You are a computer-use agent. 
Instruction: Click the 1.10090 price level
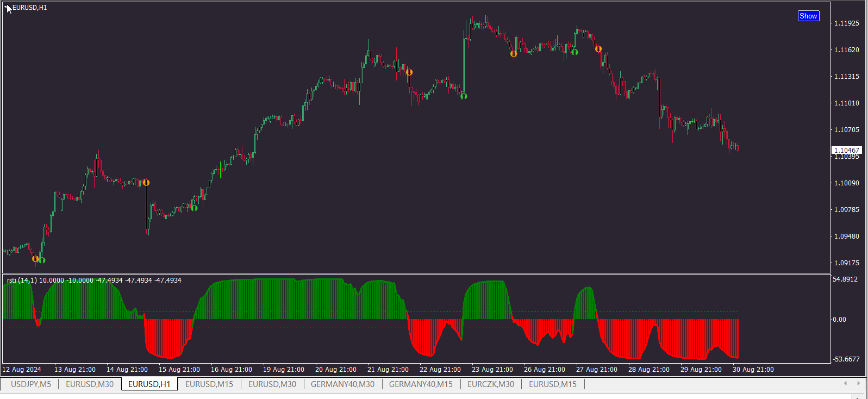847,183
